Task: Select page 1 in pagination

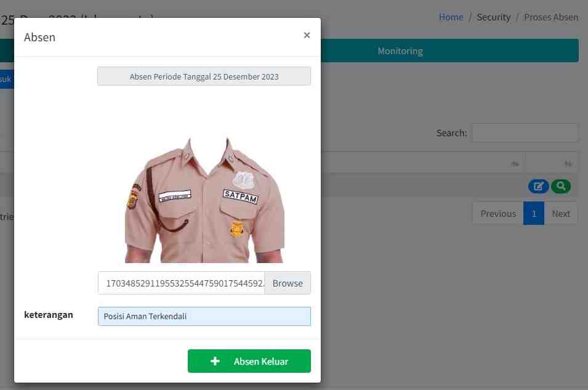Action: tap(534, 213)
